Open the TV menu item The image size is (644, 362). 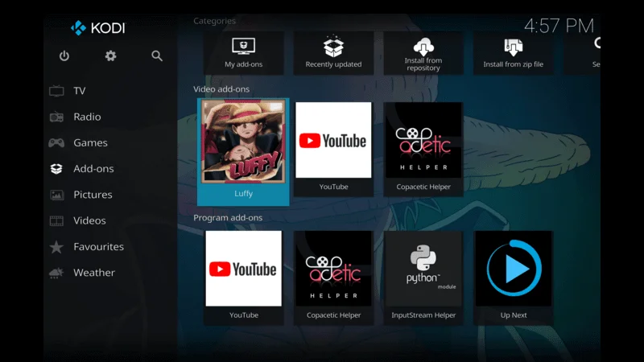point(79,91)
